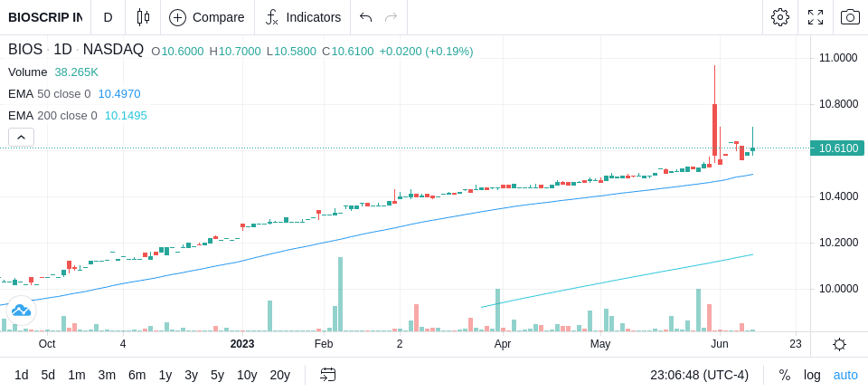868x392 pixels.
Task: Set range to 6m
Action: [x=137, y=375]
